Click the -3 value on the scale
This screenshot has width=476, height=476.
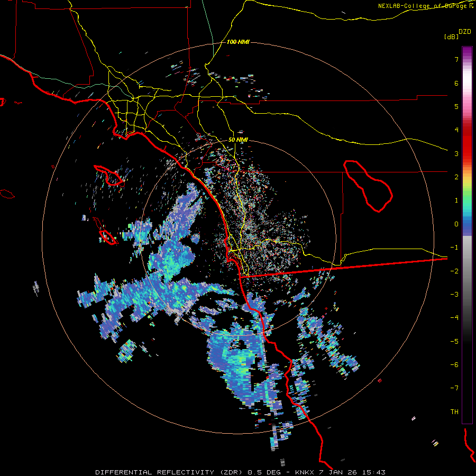[454, 294]
